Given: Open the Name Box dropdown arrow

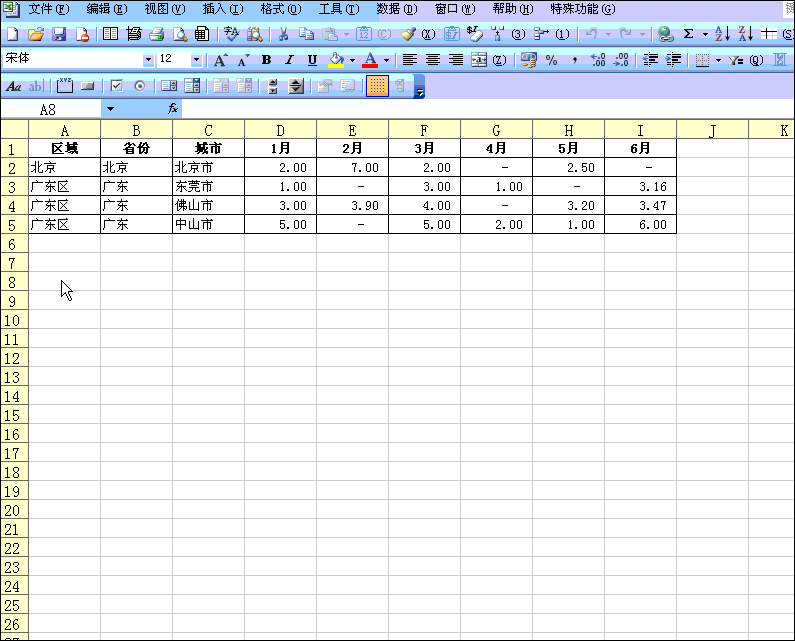Looking at the screenshot, I should (110, 108).
